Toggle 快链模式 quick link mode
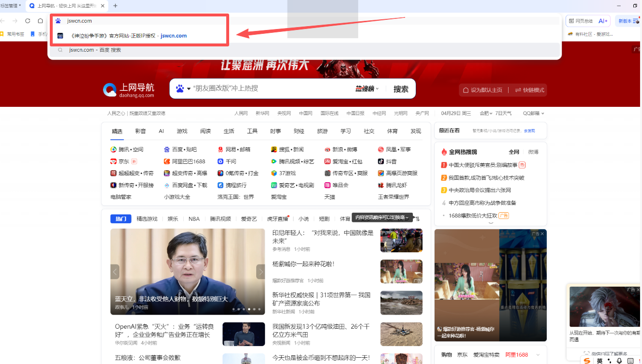The width and height of the screenshot is (642, 364). coord(529,90)
